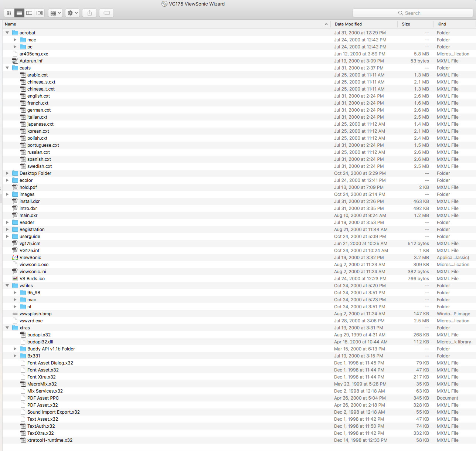
Task: Click the Search field
Action: pos(413,13)
